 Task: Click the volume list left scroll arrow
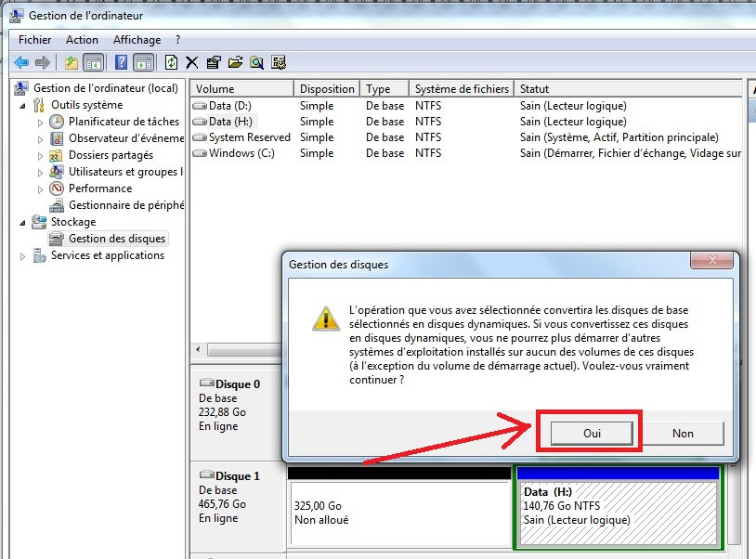point(198,349)
